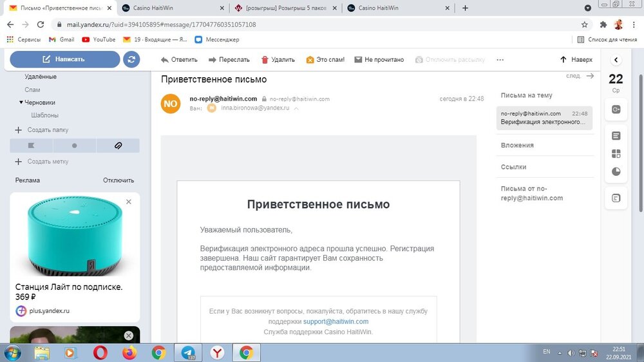Reply using the Ответить button
The height and width of the screenshot is (362, 644).
[x=179, y=59]
